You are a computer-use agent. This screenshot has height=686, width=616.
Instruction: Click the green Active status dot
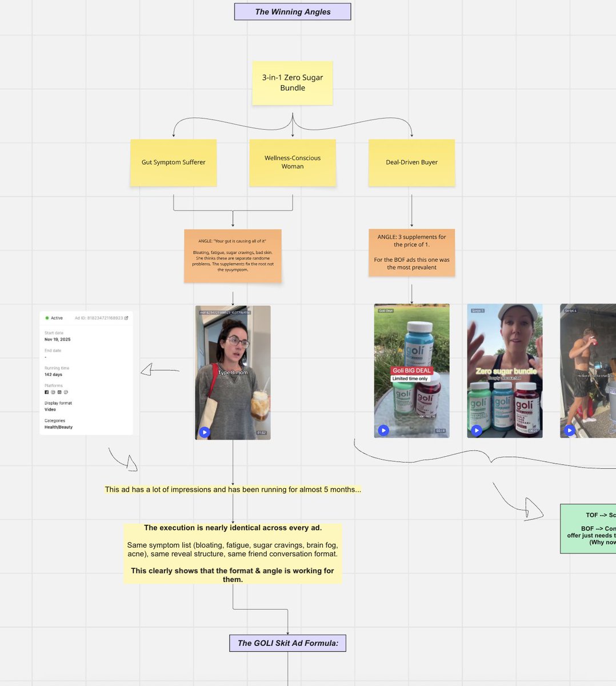coord(47,318)
